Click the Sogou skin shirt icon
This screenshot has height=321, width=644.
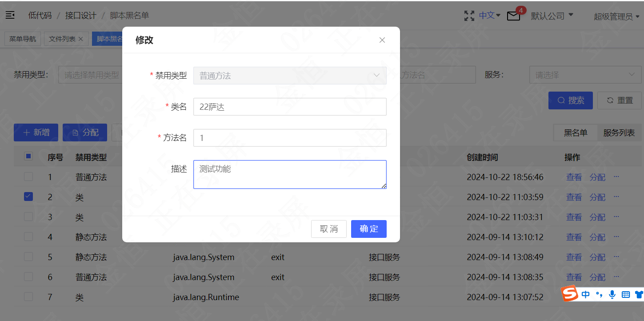point(639,294)
